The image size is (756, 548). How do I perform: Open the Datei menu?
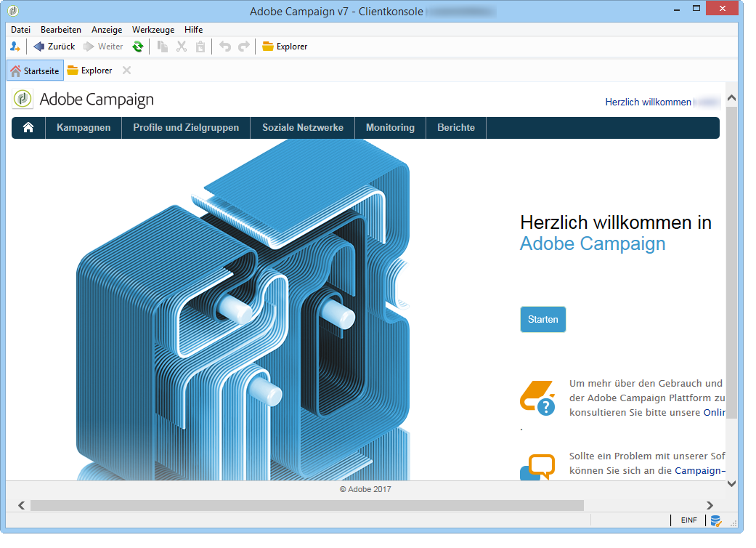(21, 30)
